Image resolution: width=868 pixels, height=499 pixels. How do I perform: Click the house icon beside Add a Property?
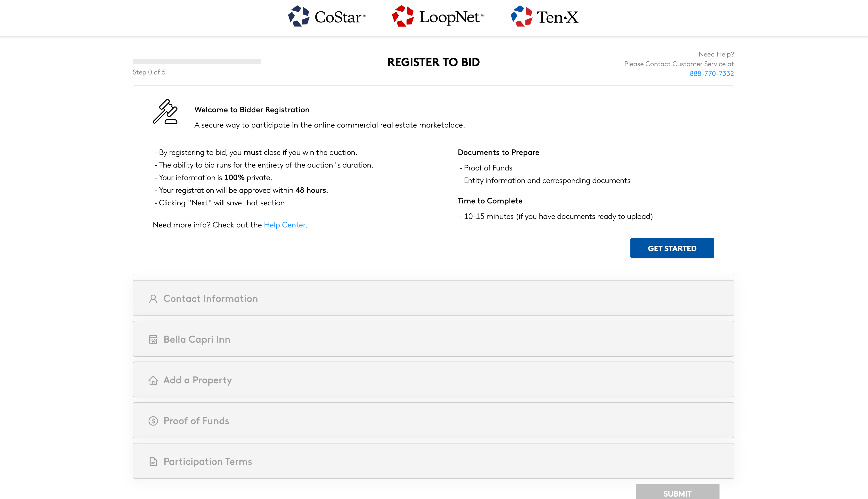click(153, 380)
